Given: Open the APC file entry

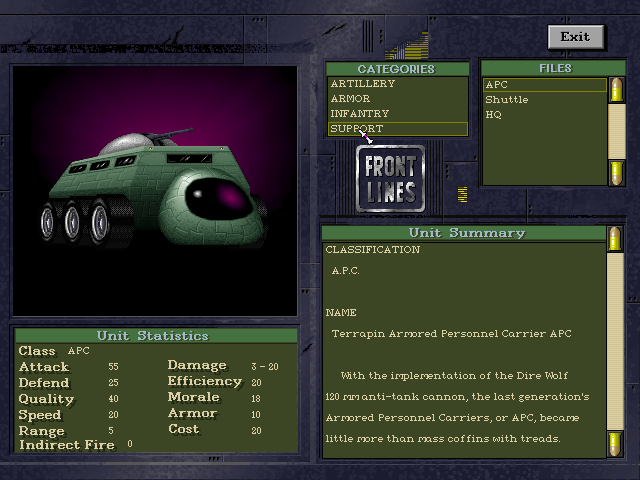Looking at the screenshot, I should pyautogui.click(x=545, y=85).
